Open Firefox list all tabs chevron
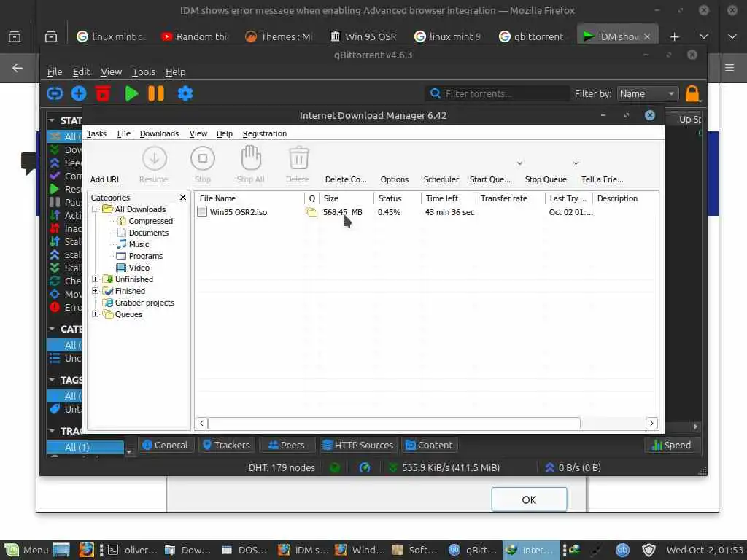This screenshot has width=747, height=560. click(704, 36)
